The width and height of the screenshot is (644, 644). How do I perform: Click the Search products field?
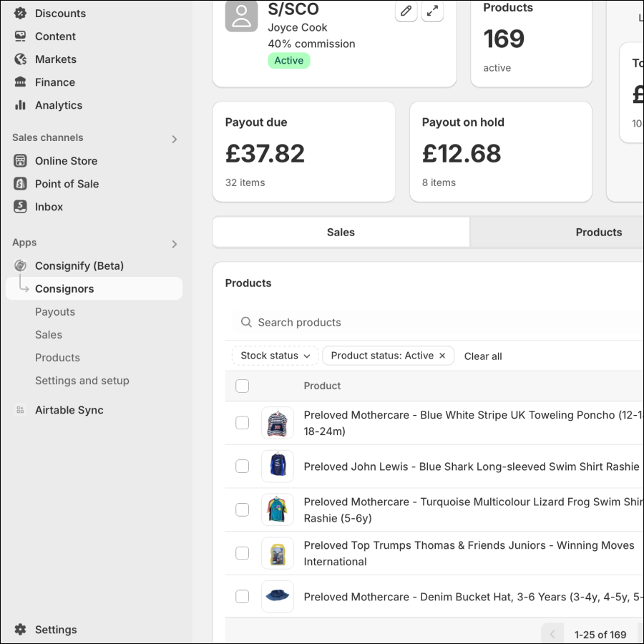click(x=429, y=323)
